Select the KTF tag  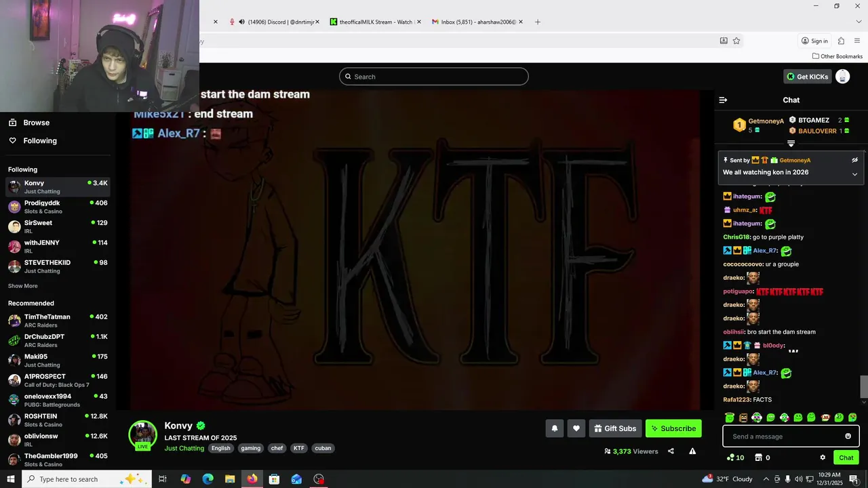point(298,448)
